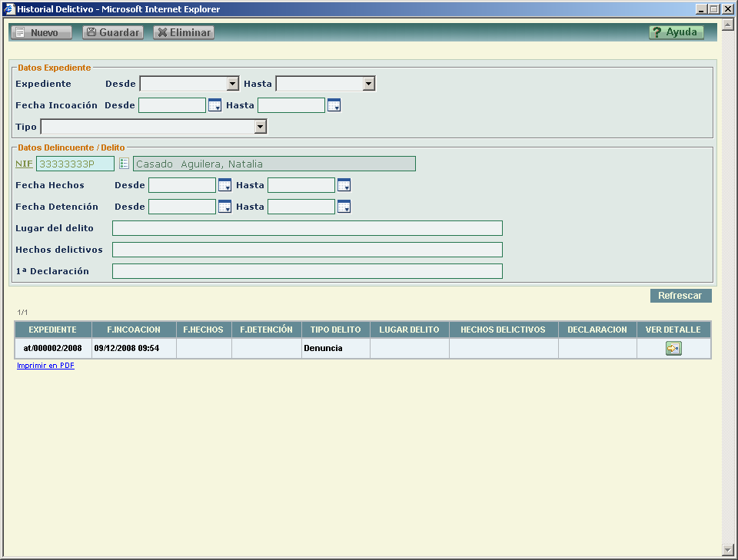
Task: Focus the Lugar del delito text field
Action: (307, 228)
